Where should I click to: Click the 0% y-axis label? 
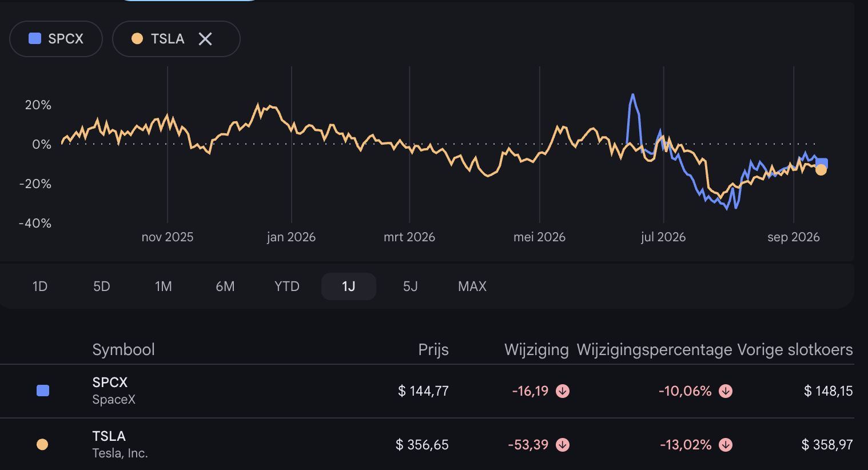point(42,145)
